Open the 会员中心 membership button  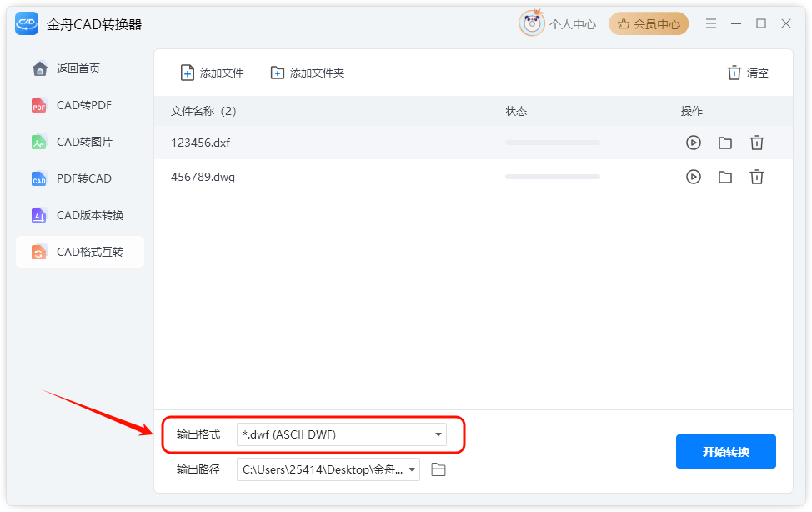[x=649, y=24]
